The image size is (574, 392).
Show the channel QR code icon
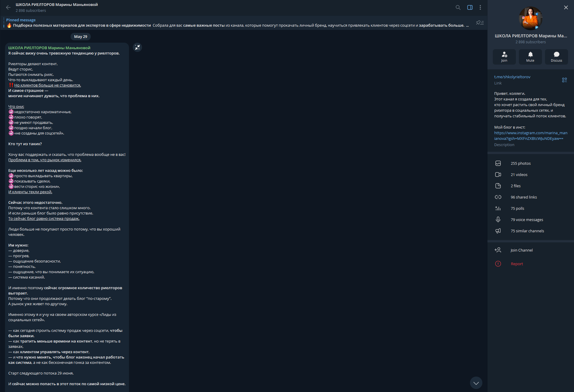[565, 80]
